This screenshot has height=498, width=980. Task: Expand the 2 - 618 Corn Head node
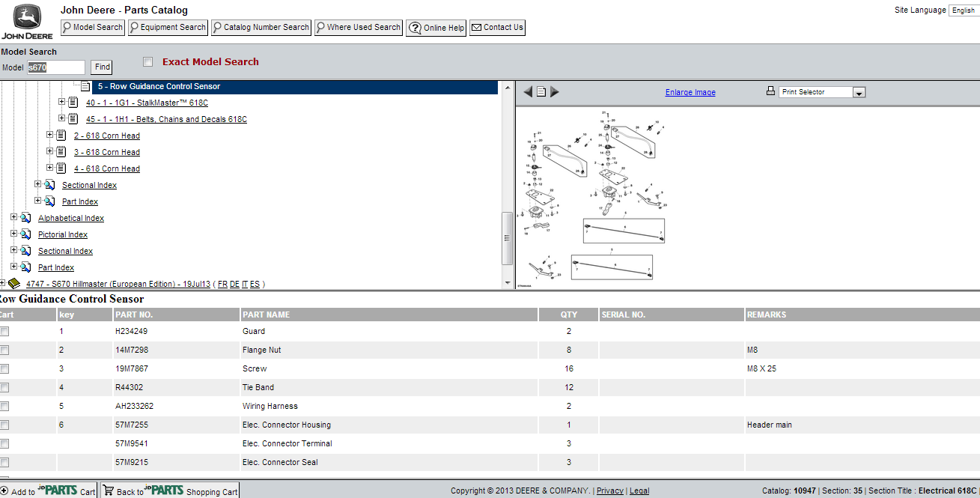tap(50, 135)
